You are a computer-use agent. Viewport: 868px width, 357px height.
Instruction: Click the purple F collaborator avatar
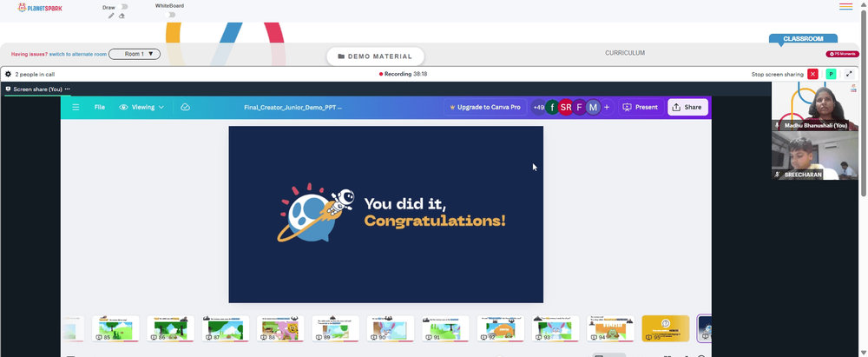click(579, 107)
